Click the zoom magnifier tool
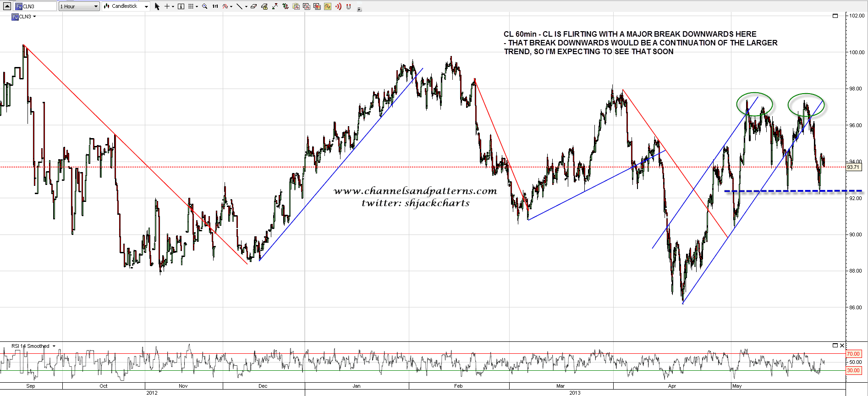868x396 pixels. [x=204, y=6]
